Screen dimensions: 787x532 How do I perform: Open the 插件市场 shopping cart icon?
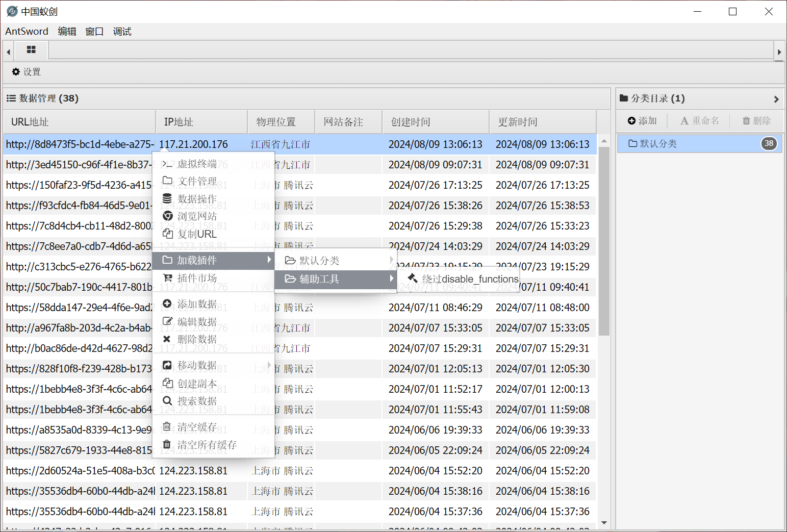(x=167, y=277)
